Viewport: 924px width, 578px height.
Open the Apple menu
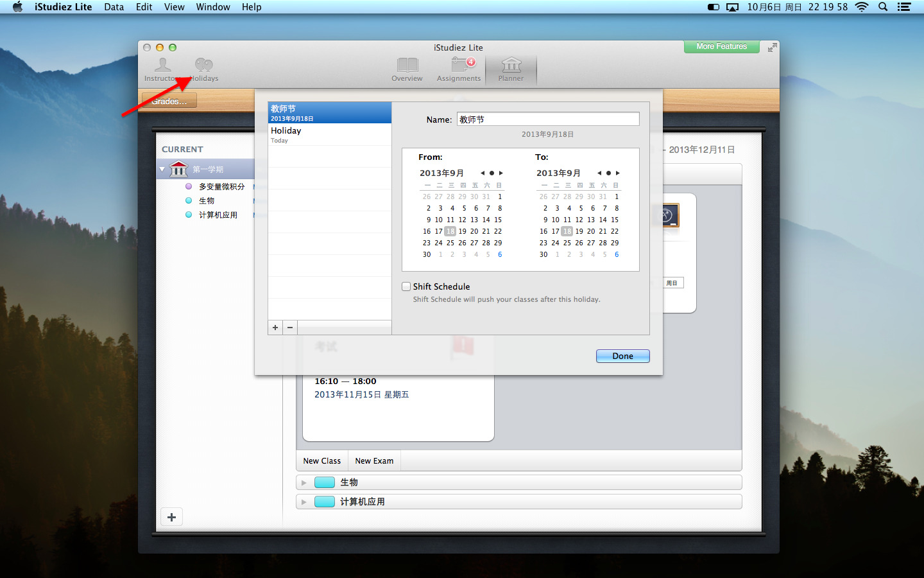(17, 7)
